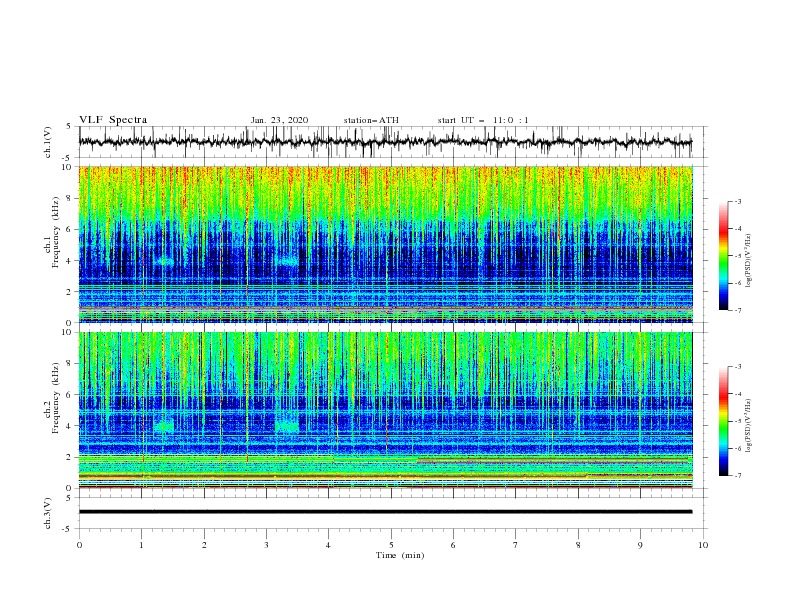Click the ch.1 Frequency (kHz) axis label
This screenshot has width=792, height=612.
tap(52, 232)
